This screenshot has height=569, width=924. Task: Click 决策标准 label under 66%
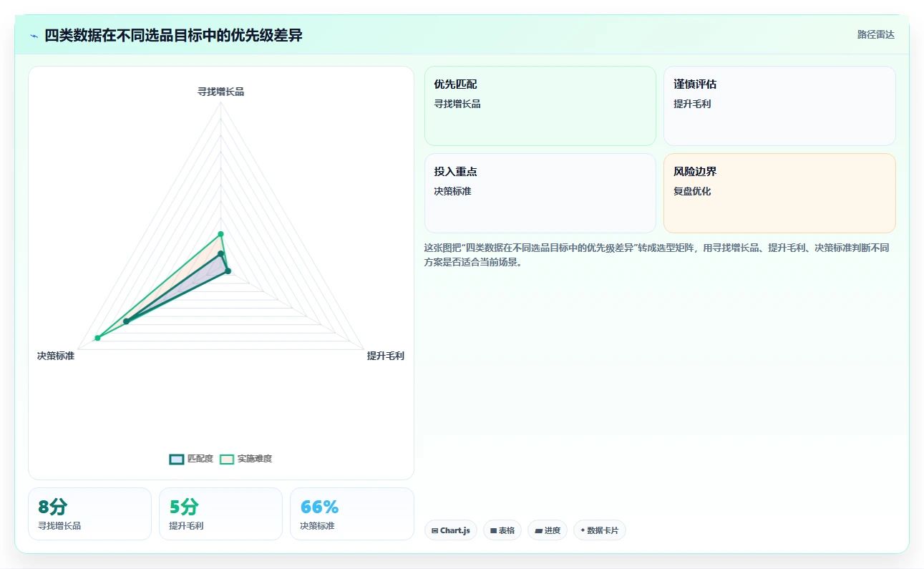pyautogui.click(x=317, y=526)
